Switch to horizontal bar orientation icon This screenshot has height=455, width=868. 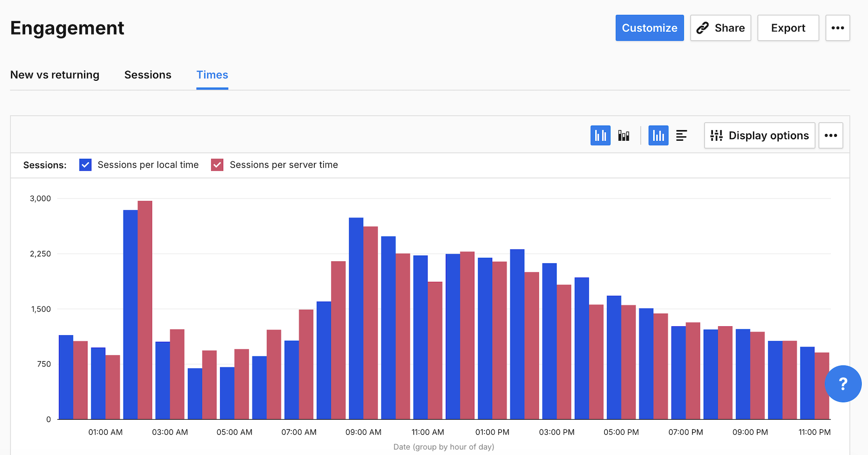[x=682, y=135]
